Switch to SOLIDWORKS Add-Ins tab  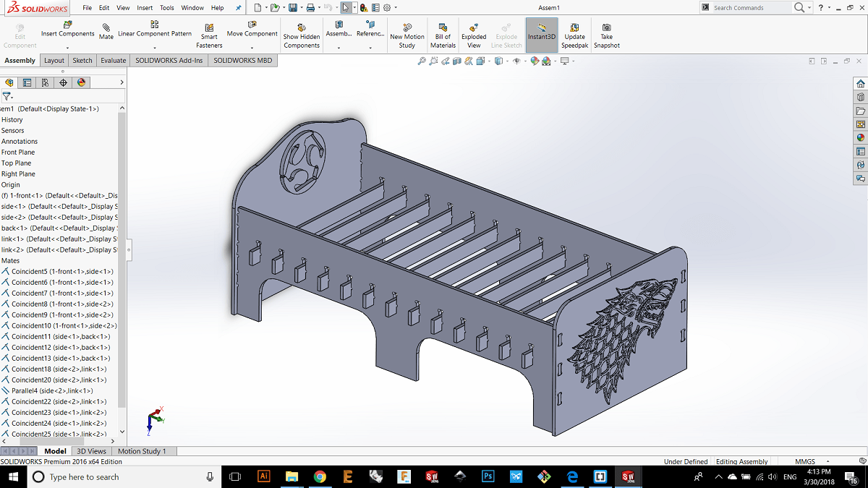click(x=169, y=61)
